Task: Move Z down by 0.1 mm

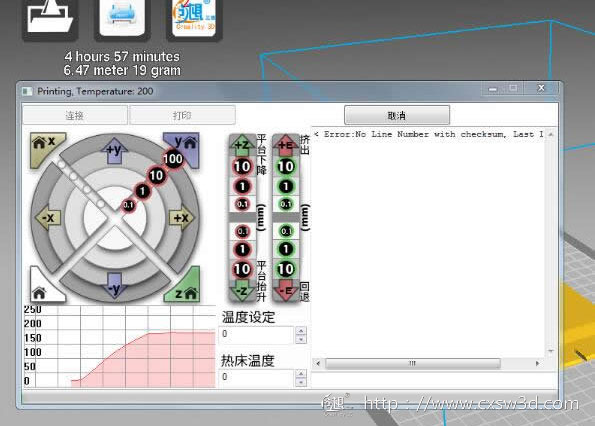Action: click(x=242, y=231)
